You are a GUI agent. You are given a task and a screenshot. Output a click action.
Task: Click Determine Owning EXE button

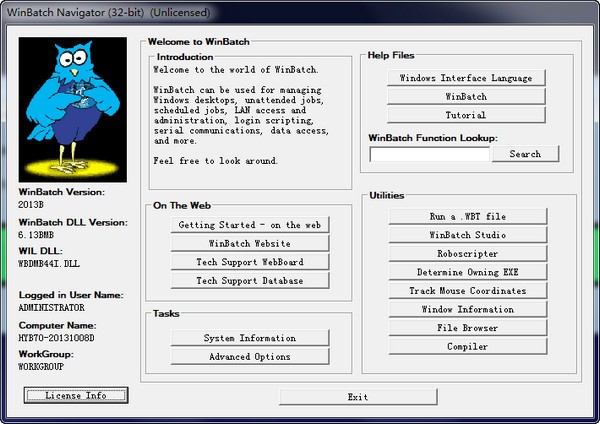tap(467, 272)
